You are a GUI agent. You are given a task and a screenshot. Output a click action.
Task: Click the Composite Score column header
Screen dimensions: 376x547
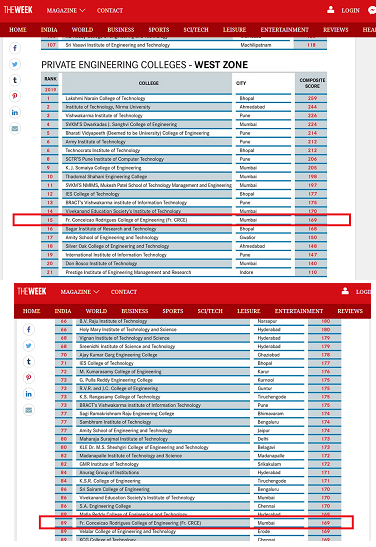coord(312,83)
